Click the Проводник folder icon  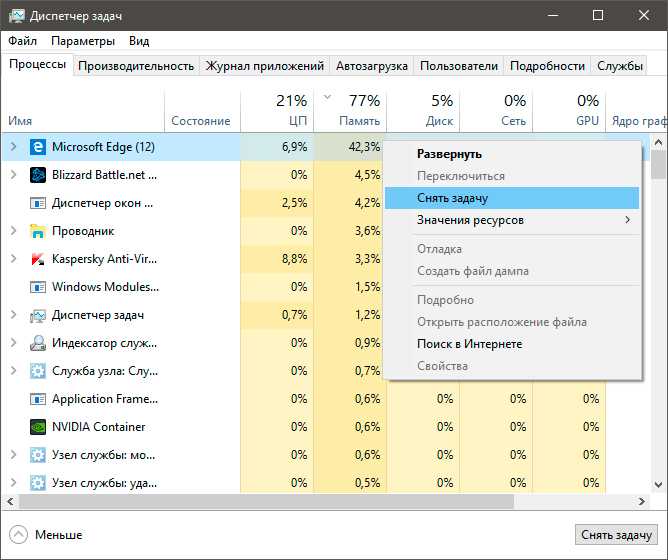[x=38, y=231]
